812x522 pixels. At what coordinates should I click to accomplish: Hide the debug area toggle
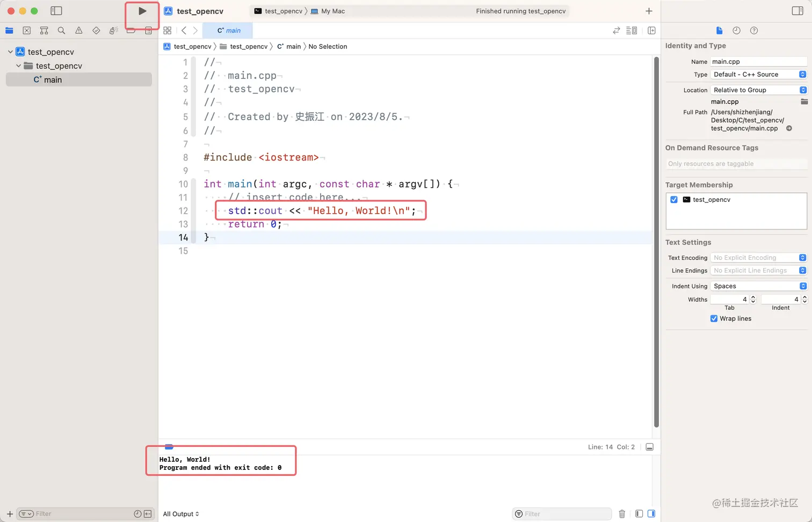click(649, 447)
